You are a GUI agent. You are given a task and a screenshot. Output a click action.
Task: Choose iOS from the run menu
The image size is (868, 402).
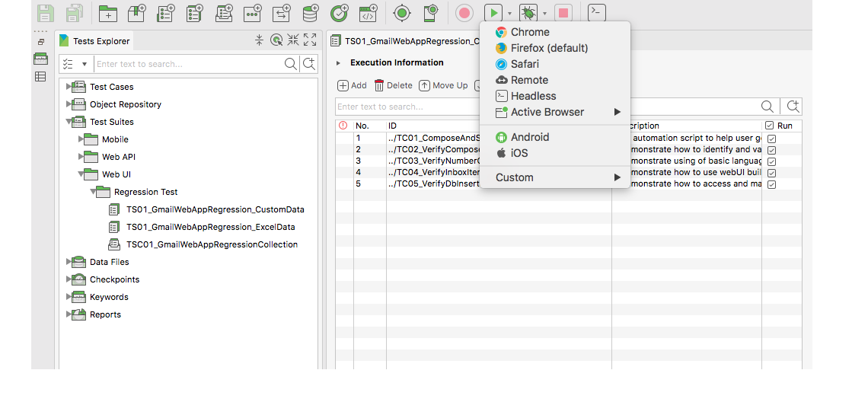(554, 153)
